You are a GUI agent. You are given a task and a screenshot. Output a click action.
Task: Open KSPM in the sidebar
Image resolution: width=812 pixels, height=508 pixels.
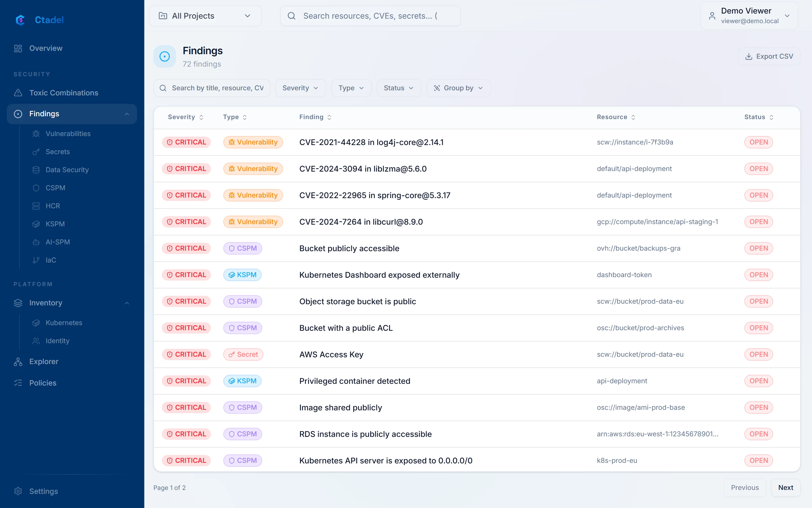(55, 224)
